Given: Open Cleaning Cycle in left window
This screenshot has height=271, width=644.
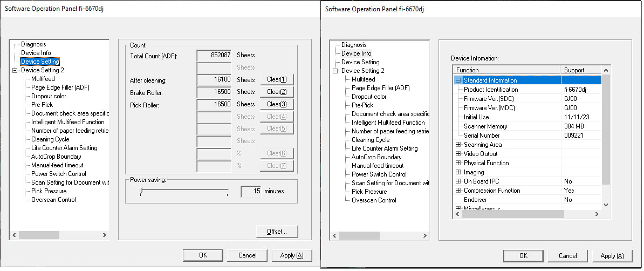Looking at the screenshot, I should click(50, 139).
